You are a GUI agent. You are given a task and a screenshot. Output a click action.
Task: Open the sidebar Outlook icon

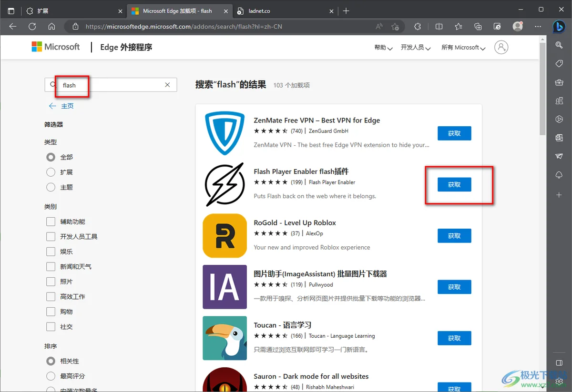tap(559, 138)
